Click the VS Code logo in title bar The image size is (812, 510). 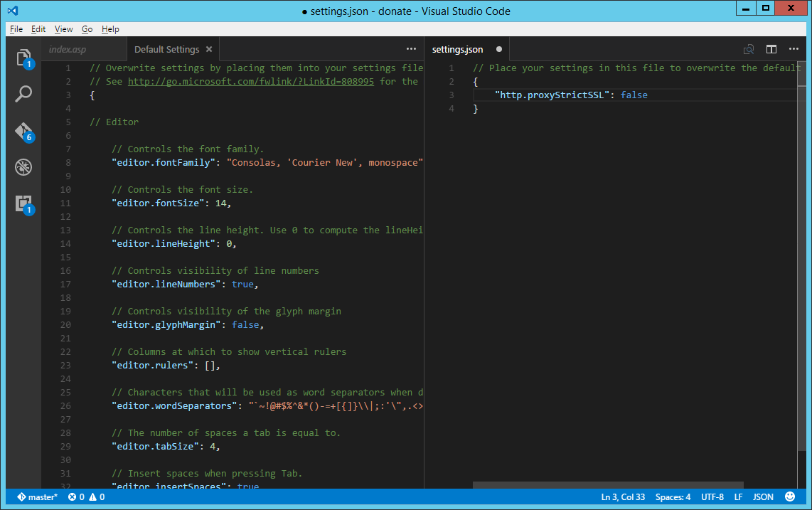(x=13, y=11)
